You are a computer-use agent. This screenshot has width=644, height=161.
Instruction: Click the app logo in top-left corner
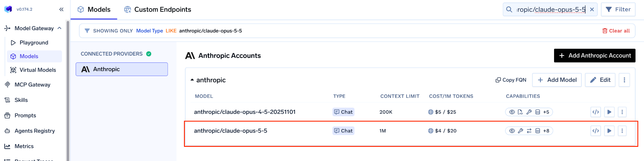(8, 9)
